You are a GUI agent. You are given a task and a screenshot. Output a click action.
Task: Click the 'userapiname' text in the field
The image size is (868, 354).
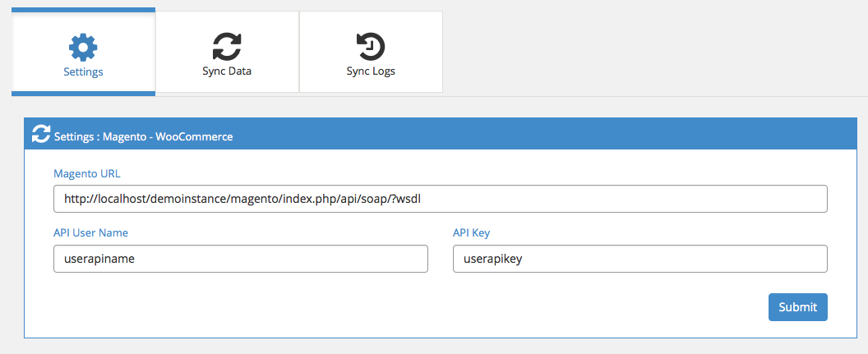[99, 260]
